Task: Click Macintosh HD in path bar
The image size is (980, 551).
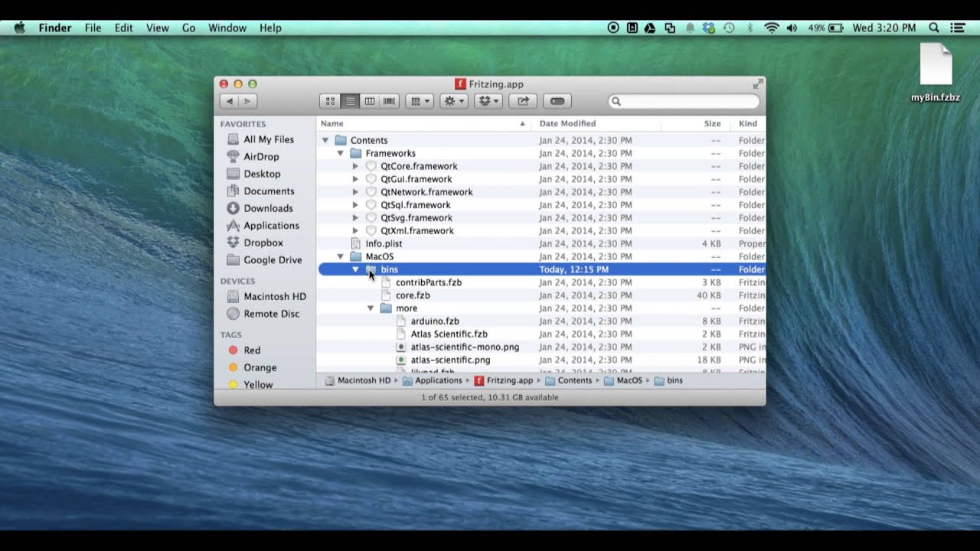Action: (x=358, y=380)
